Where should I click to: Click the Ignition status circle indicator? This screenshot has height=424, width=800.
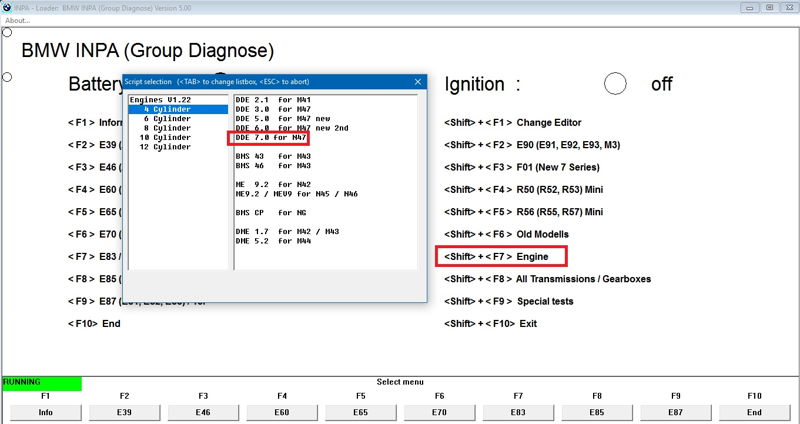tap(616, 84)
